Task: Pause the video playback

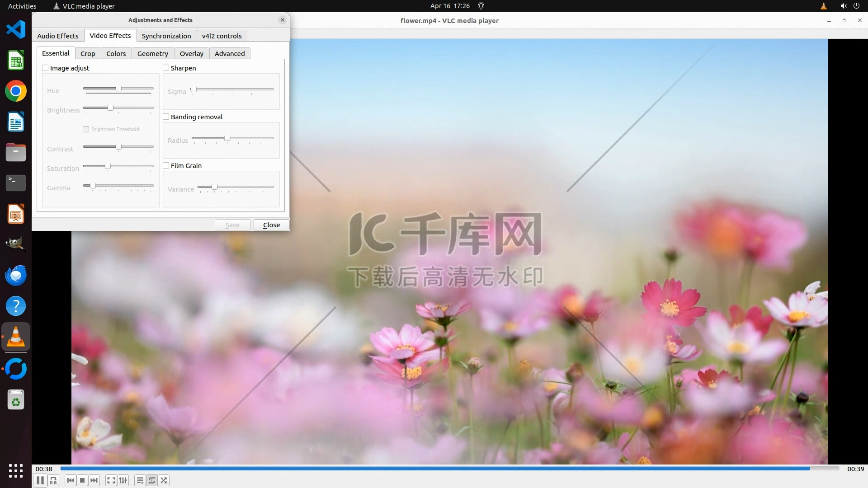Action: pyautogui.click(x=40, y=480)
